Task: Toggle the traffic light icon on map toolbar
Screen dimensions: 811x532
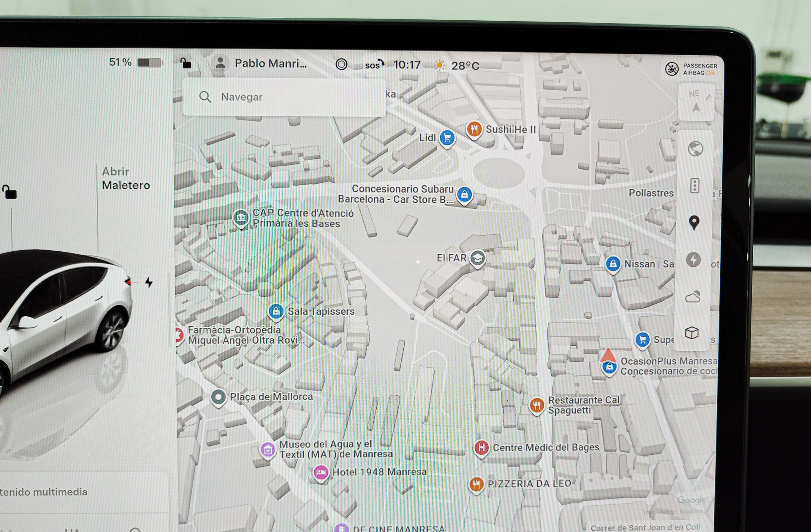Action: pos(695,185)
